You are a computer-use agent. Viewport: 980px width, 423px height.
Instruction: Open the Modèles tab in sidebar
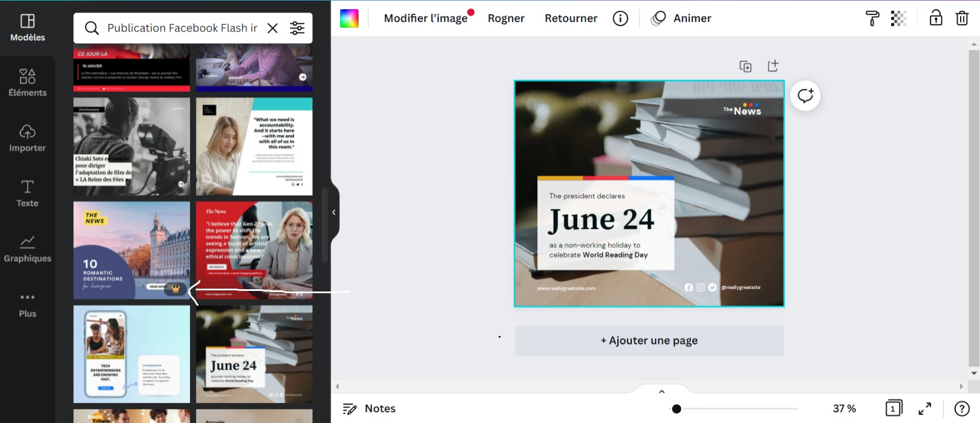point(27,28)
